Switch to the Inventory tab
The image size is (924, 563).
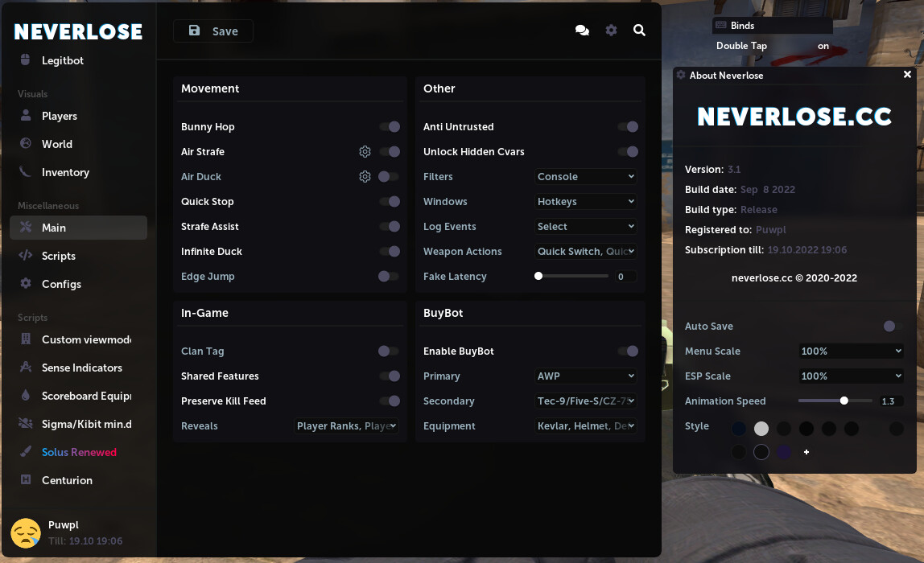78,172
